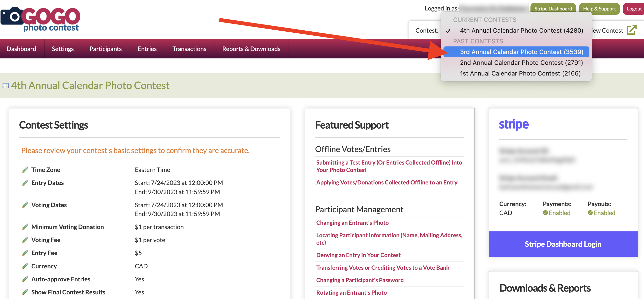Click the edit pencil next to Entry Dates
This screenshot has height=299, width=644.
pos(25,183)
